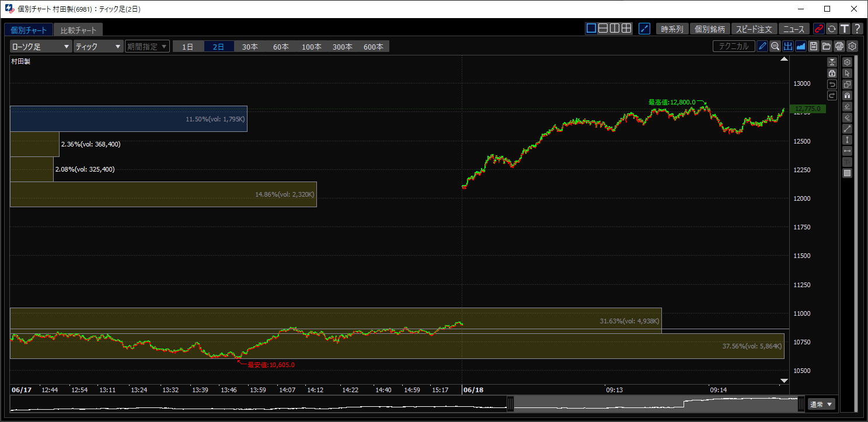This screenshot has width=868, height=422.
Task: Click the ニュース button
Action: click(794, 29)
